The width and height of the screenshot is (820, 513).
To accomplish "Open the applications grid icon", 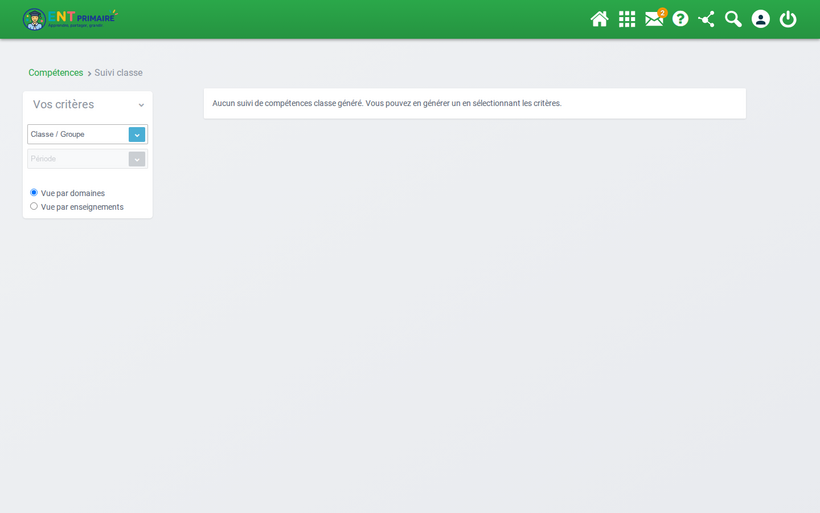I will click(x=627, y=19).
